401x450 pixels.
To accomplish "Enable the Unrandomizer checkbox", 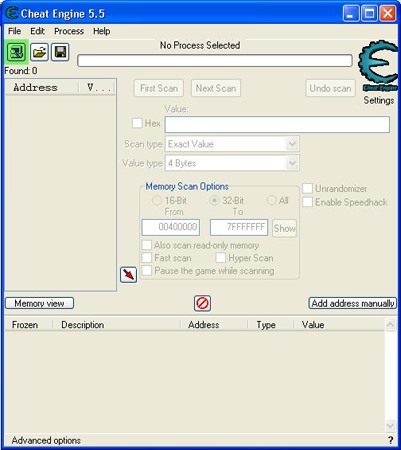I will coord(307,188).
